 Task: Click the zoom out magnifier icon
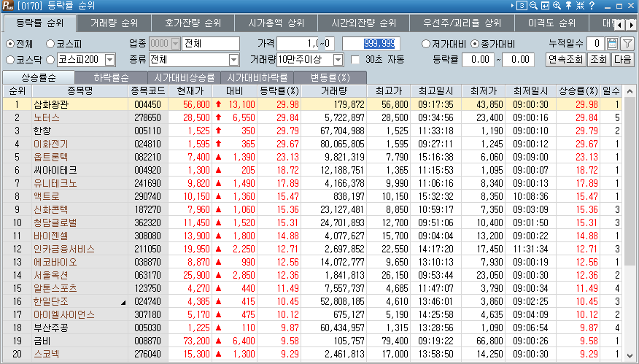tap(533, 6)
